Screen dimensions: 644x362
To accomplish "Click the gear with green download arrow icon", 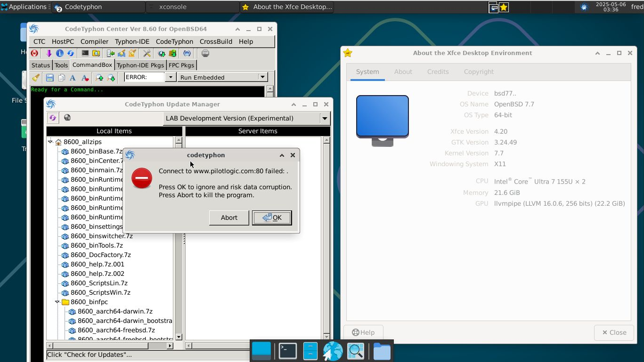I will pos(162,53).
